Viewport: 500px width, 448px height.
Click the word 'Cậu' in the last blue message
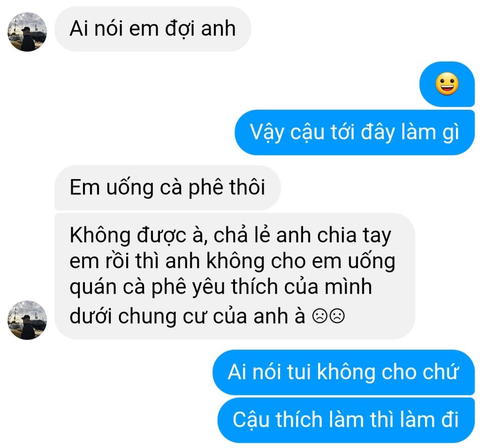[251, 420]
